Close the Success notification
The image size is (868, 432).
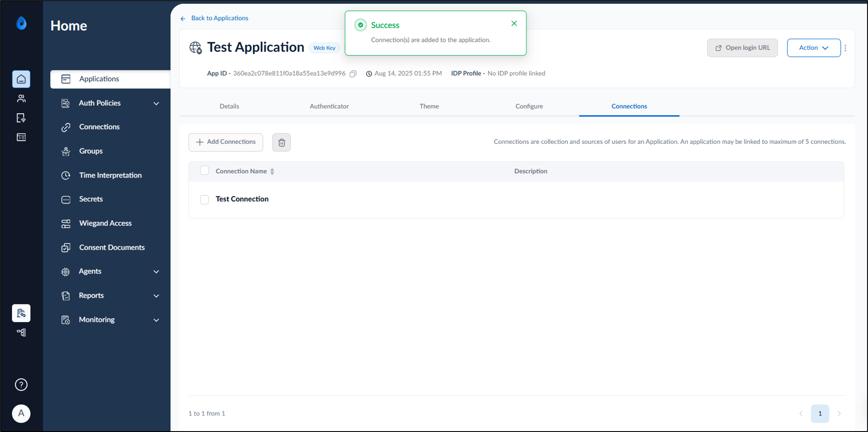point(514,23)
